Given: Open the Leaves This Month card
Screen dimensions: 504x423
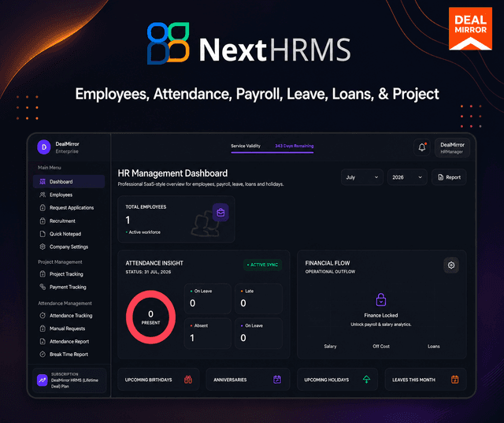Looking at the screenshot, I should (x=425, y=380).
